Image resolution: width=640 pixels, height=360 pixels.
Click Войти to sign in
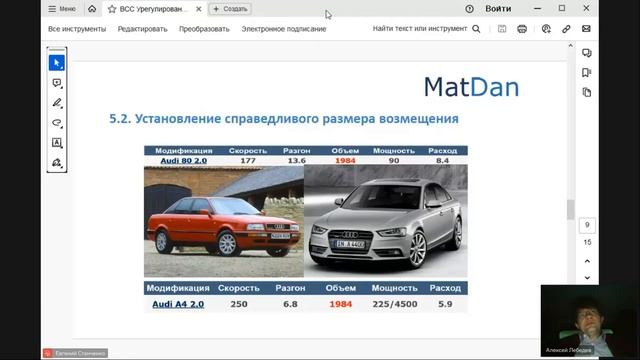pyautogui.click(x=498, y=9)
